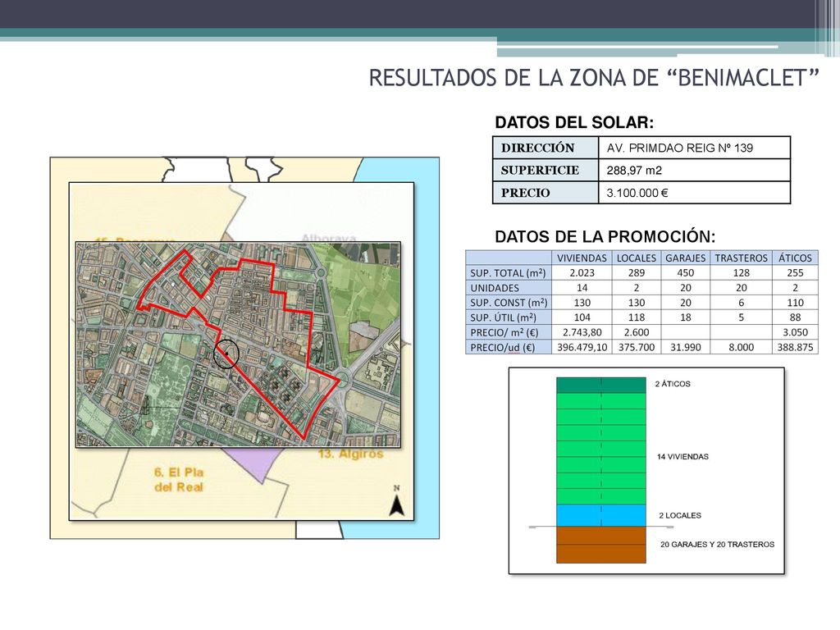Select the Trasteros unit price "8.000"
Screen dimensions: 840x630
[742, 347]
